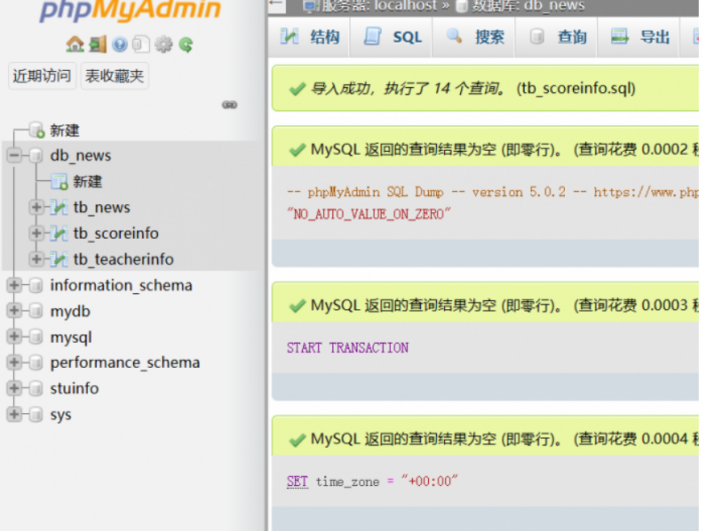Open the tb_teacherinfo table
This screenshot has width=702, height=531.
tap(124, 259)
